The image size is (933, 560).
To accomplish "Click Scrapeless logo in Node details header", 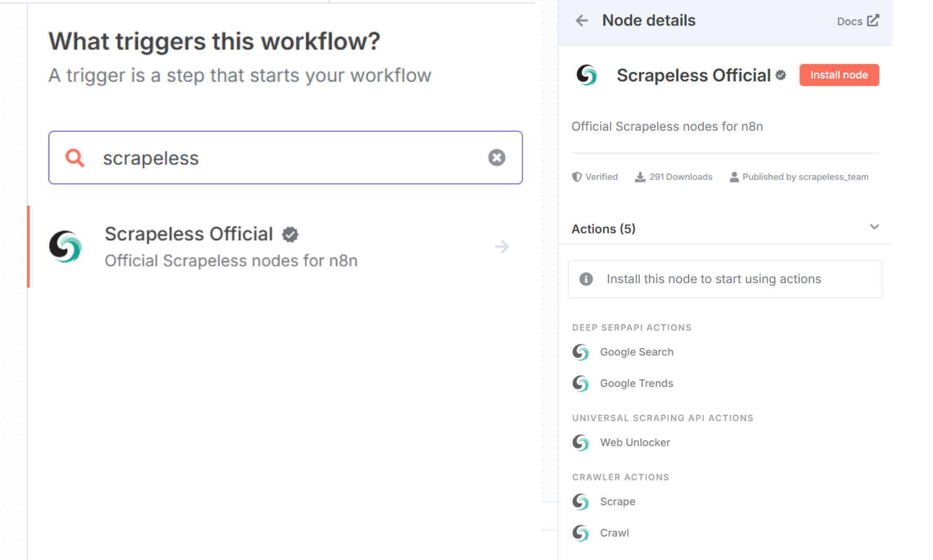I will coord(586,75).
